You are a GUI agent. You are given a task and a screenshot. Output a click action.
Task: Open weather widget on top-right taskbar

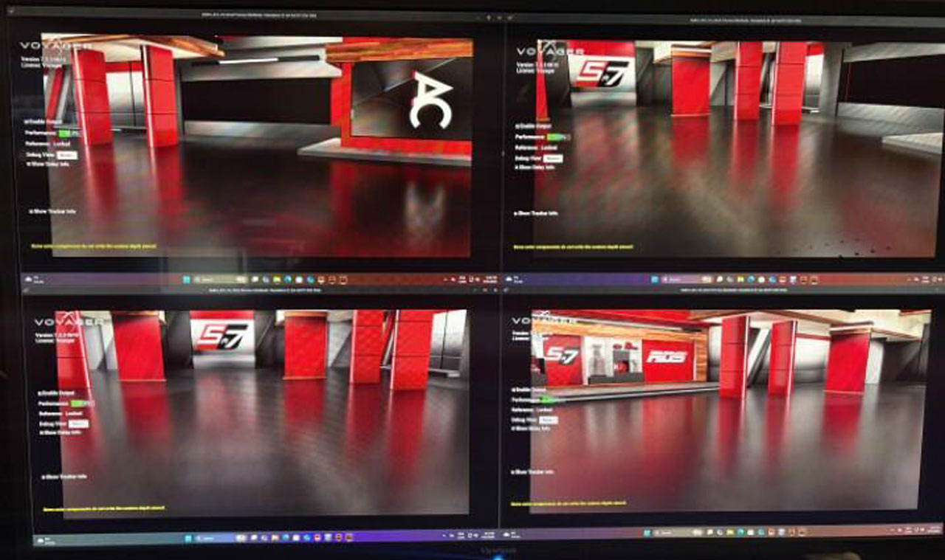(514, 279)
